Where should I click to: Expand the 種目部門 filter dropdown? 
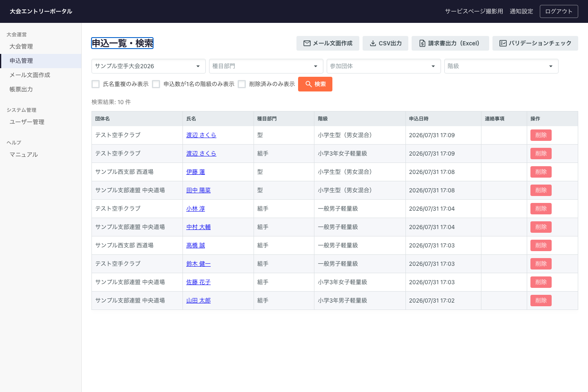point(266,66)
